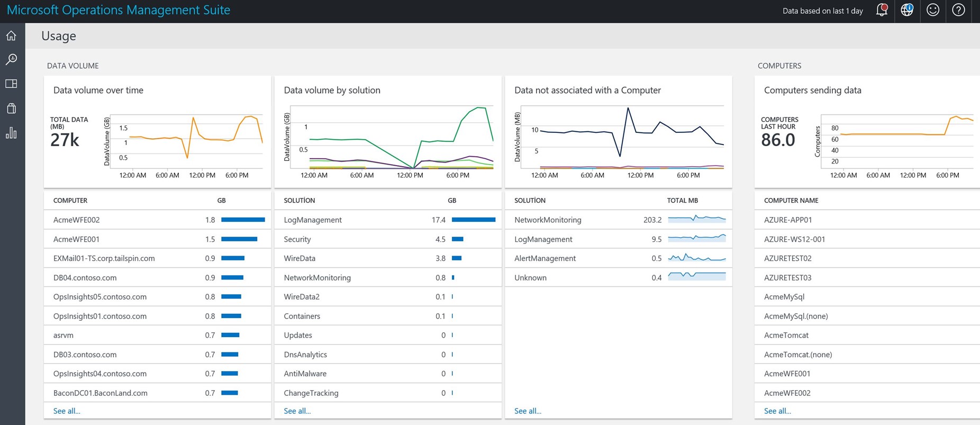The width and height of the screenshot is (980, 425).
Task: Select LogManagement solution with 17.4 GB
Action: pyautogui.click(x=388, y=220)
